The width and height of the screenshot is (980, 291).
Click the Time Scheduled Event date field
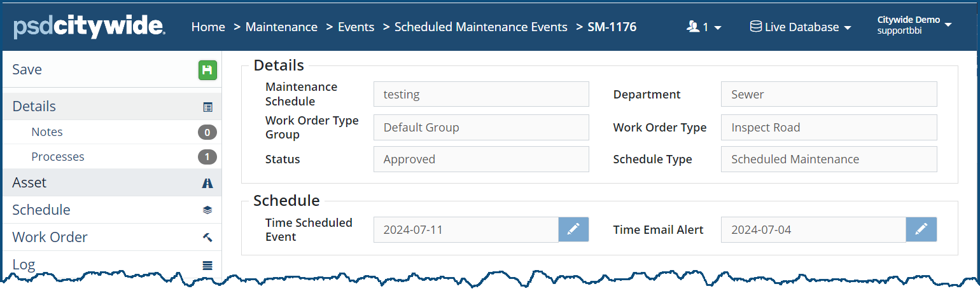[466, 229]
